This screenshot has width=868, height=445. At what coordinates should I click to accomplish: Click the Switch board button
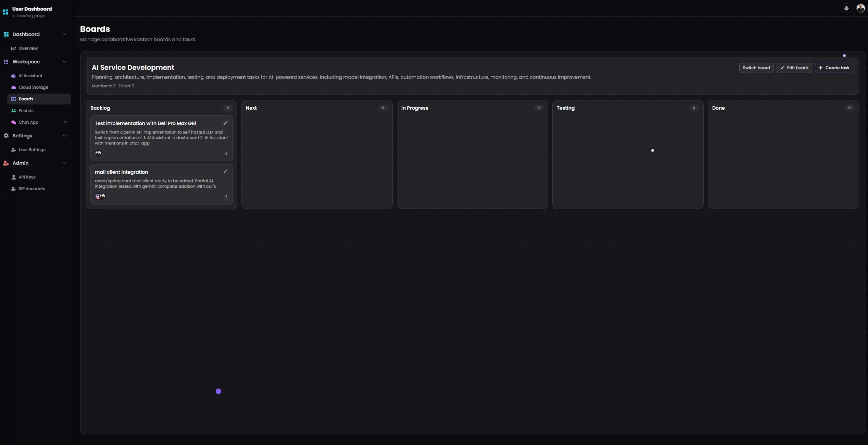756,68
